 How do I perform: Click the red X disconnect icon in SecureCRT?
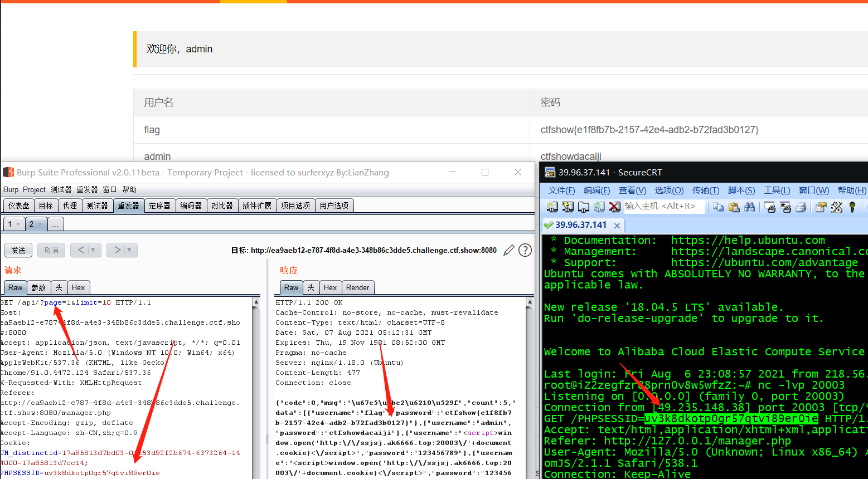coord(615,207)
